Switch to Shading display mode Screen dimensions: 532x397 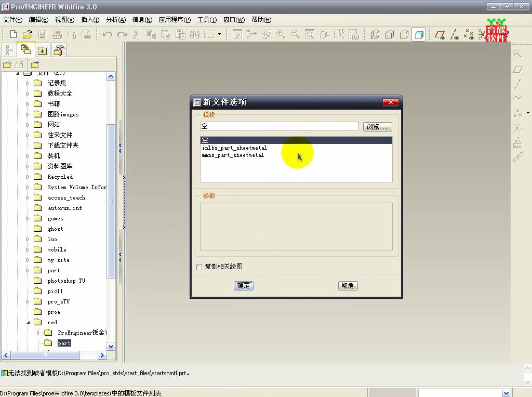point(419,34)
